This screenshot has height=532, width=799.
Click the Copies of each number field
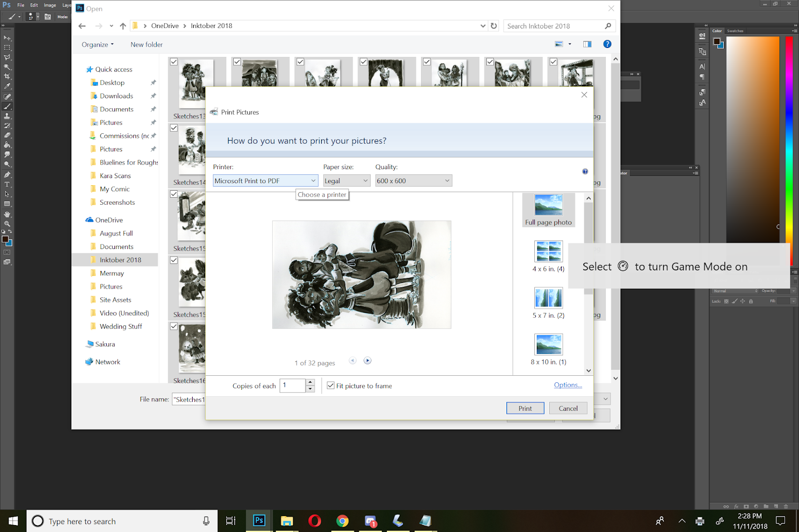[293, 385]
